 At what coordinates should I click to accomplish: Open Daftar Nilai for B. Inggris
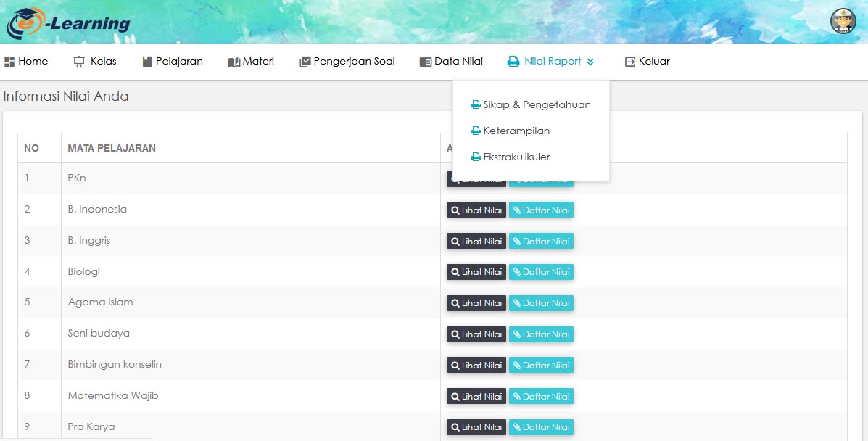coord(542,241)
